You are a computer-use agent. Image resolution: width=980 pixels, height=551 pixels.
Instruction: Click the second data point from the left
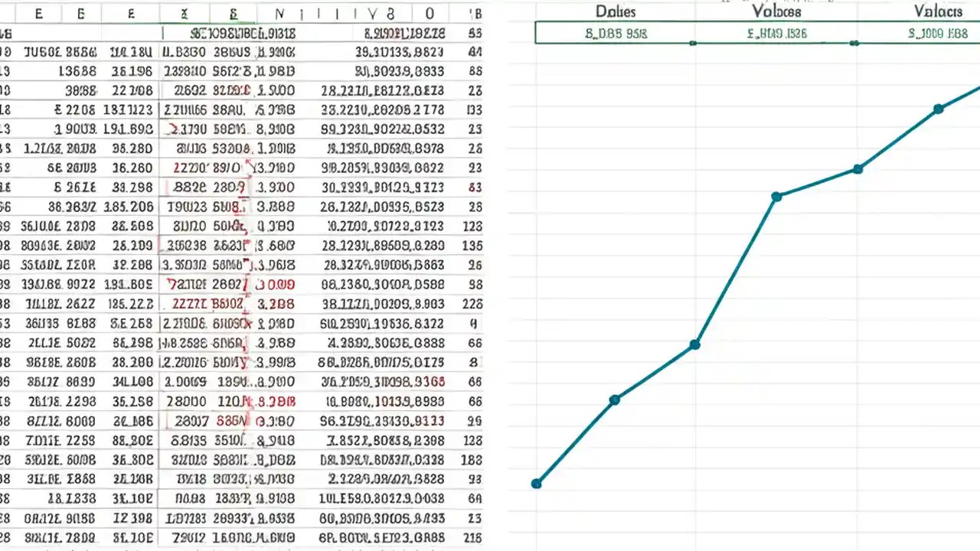pyautogui.click(x=615, y=399)
